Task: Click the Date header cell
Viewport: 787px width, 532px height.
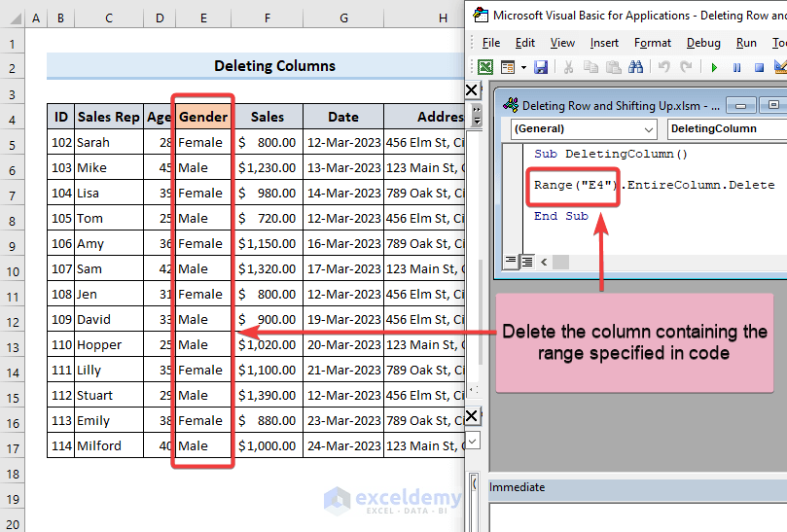Action: pos(343,117)
